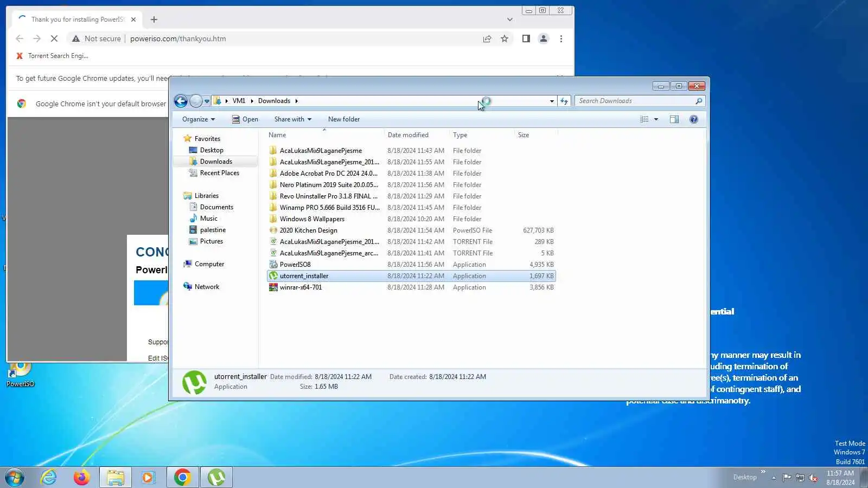The width and height of the screenshot is (868, 488).
Task: Select Computer in the navigation pane
Action: 209,264
